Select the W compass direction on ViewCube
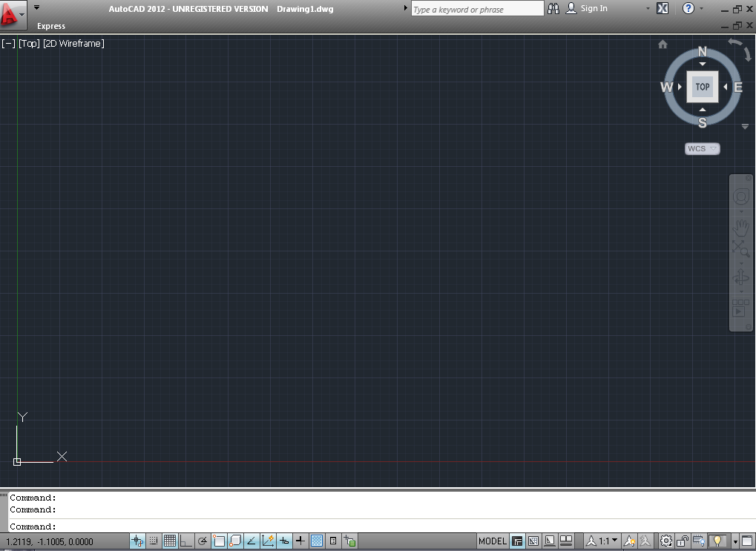756x551 pixels. 666,88
